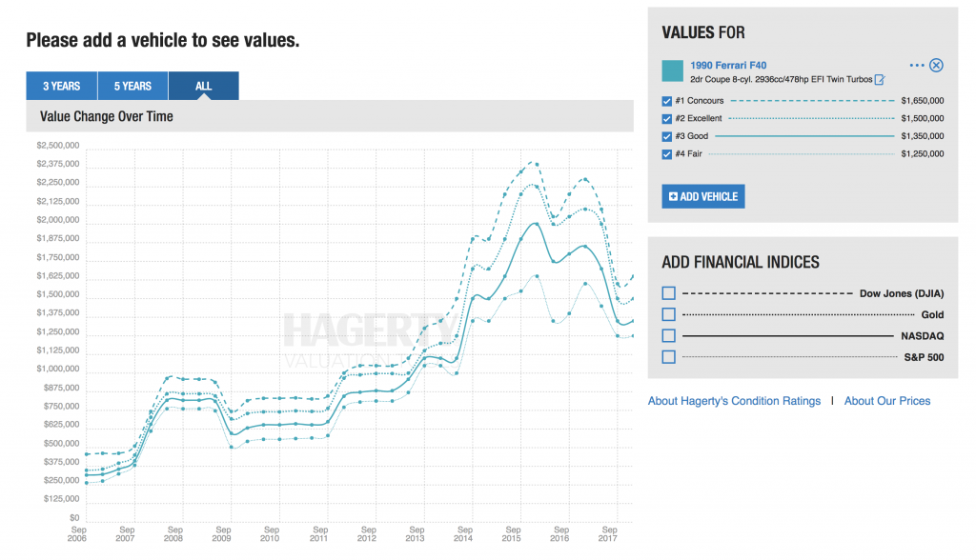Switch to the 3 YEARS tab
This screenshot has width=976, height=560.
(x=62, y=86)
